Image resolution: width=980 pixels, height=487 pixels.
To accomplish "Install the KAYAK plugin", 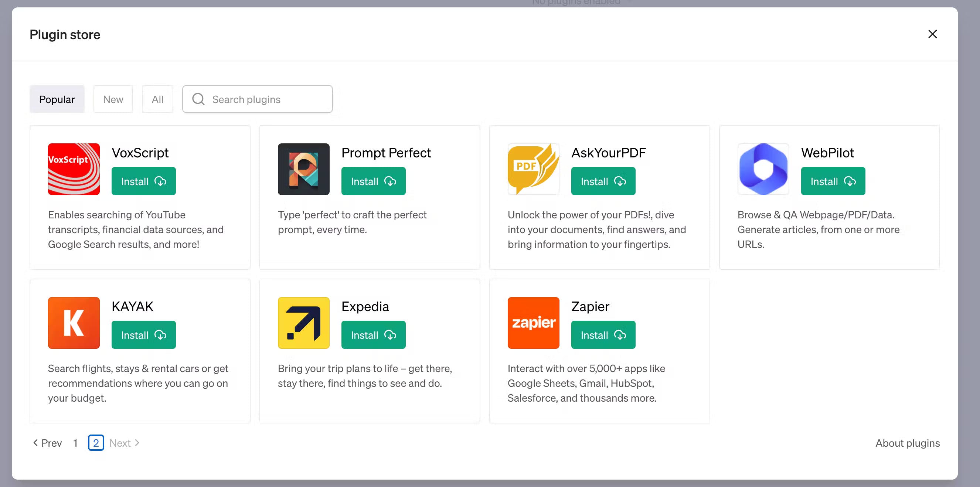I will coord(143,335).
